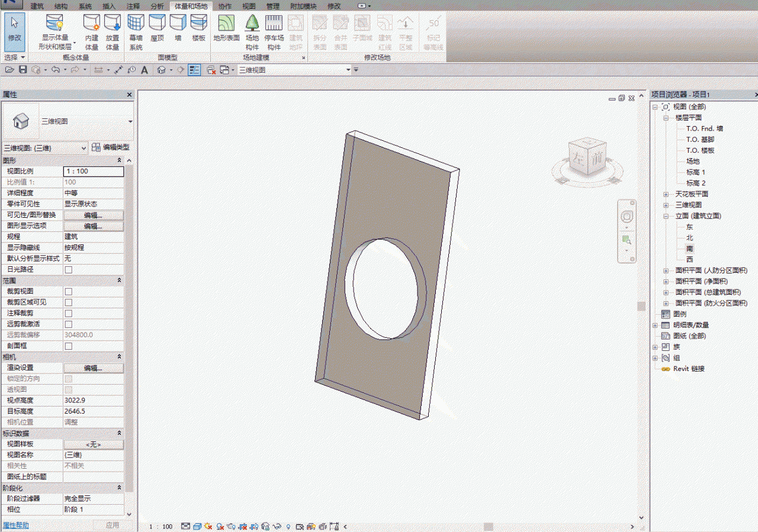Click the 场地构件 tree icon
The height and width of the screenshot is (532, 758).
point(253,23)
